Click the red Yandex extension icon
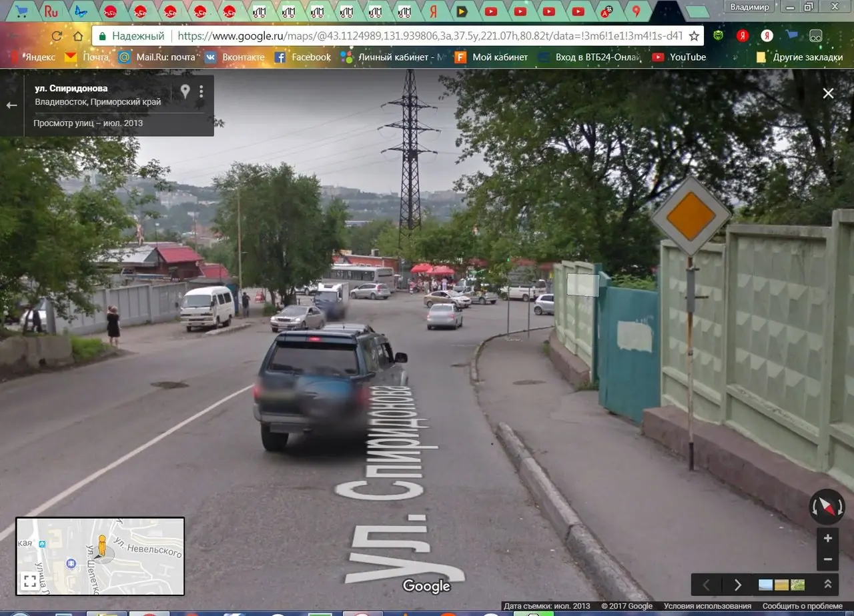This screenshot has width=854, height=616. [743, 35]
